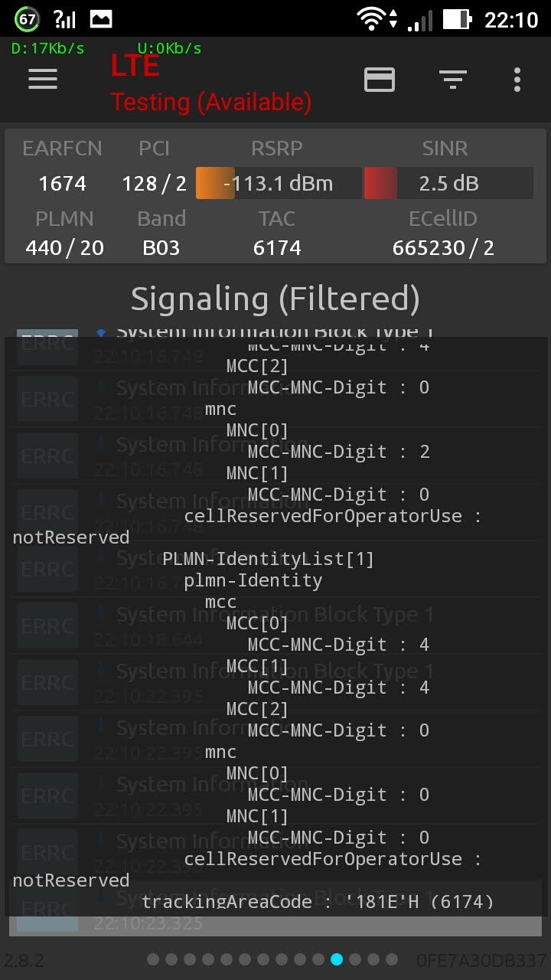The image size is (551, 980).
Task: Tap the PLMN 440 / 20 value
Action: point(64,248)
